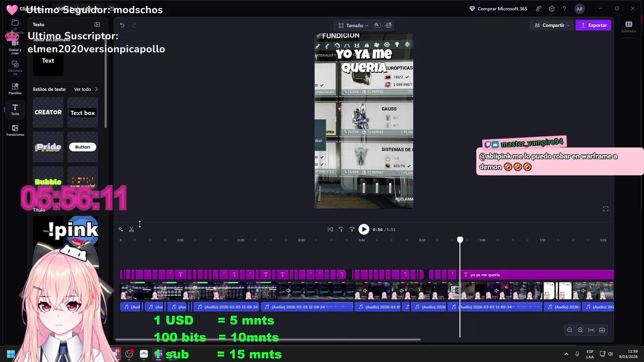Click the icon right of Tamaño dropdown
This screenshot has height=362, width=644.
377,25
